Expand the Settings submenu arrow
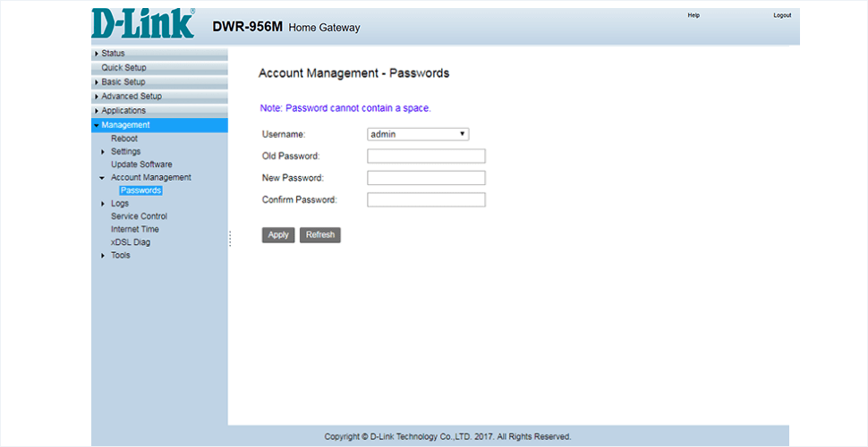The image size is (868, 447). 103,152
